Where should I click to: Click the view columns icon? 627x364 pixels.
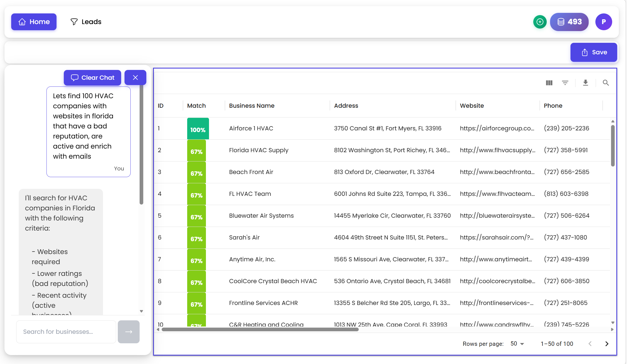[549, 83]
